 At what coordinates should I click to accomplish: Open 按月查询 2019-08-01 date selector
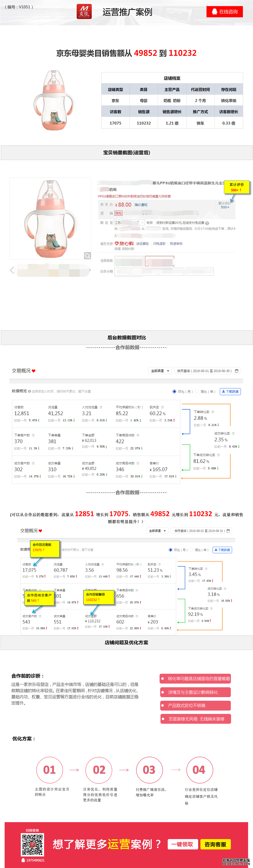202,531
